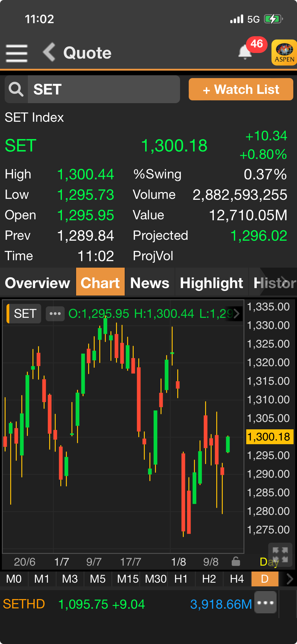Tap the fullscreen expand chart icon
The image size is (297, 644).
pos(280,554)
